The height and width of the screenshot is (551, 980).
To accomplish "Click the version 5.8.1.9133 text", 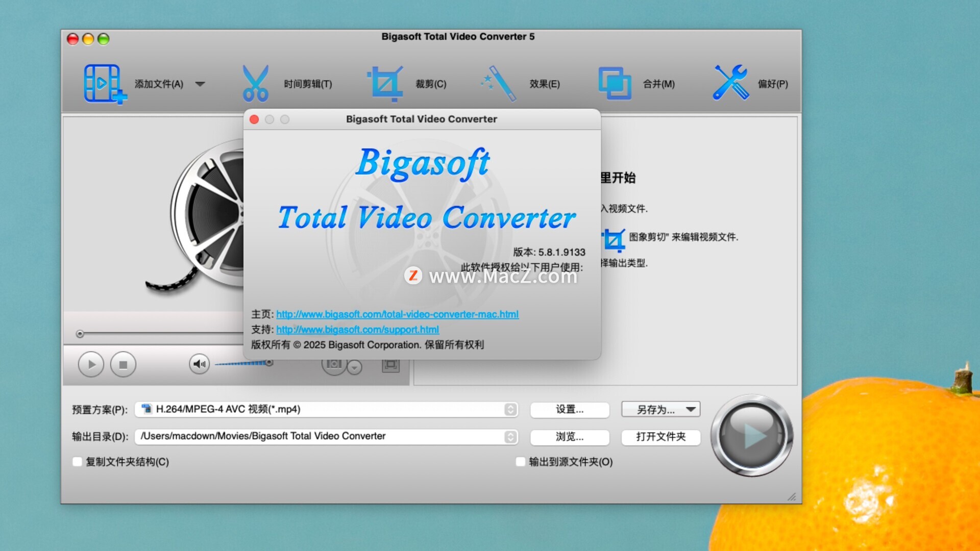I will pos(549,252).
